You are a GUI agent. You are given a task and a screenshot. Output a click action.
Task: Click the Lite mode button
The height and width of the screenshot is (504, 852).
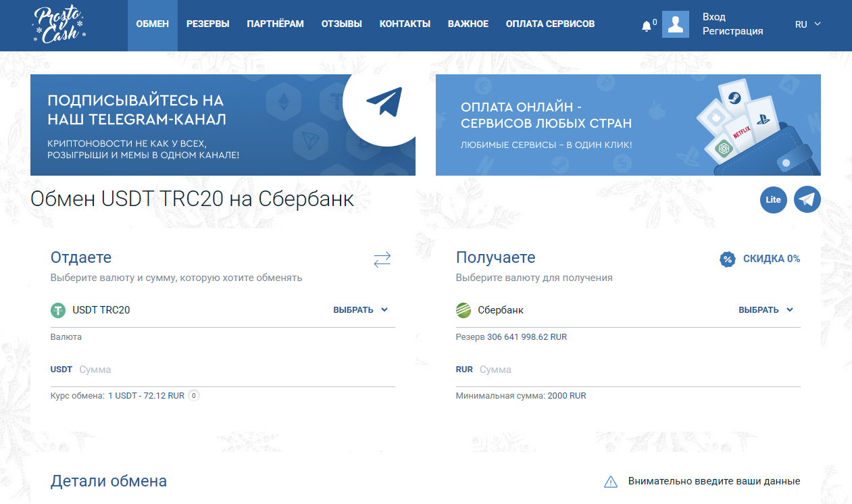coord(773,199)
